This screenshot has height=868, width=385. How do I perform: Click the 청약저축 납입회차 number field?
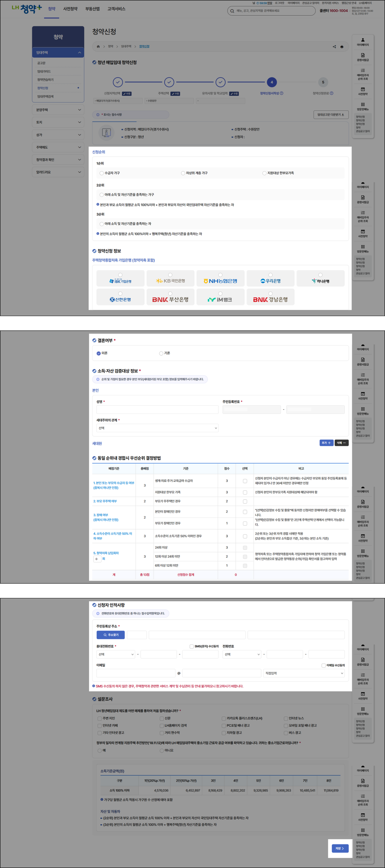coord(97,559)
